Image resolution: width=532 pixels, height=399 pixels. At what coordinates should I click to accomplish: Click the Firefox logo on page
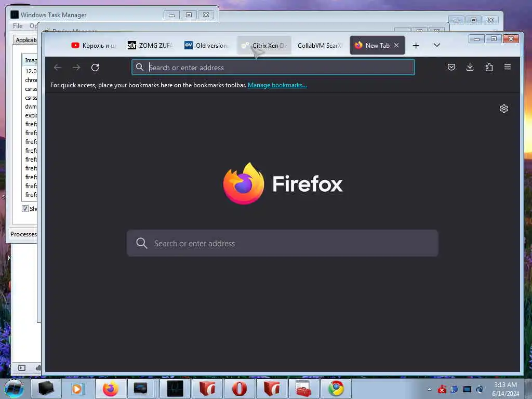tap(244, 183)
